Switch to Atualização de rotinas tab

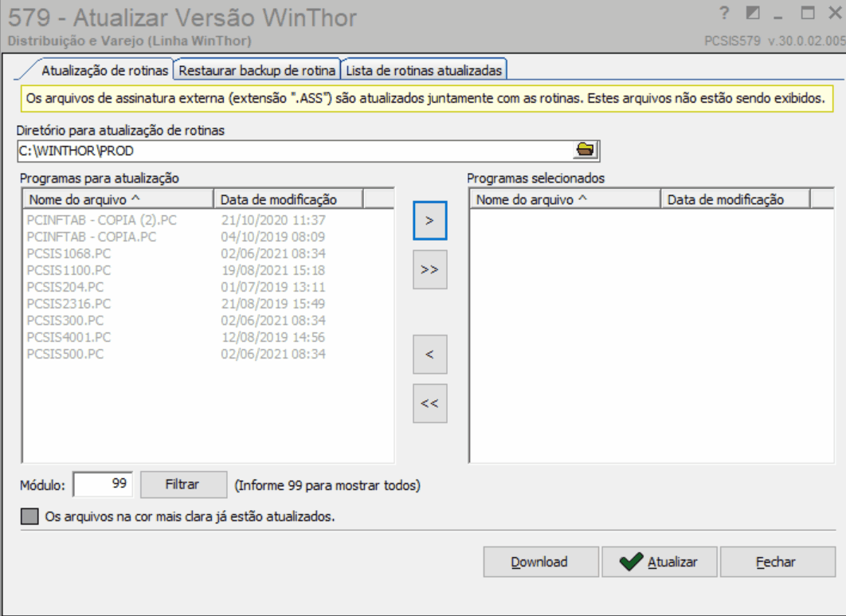[104, 71]
